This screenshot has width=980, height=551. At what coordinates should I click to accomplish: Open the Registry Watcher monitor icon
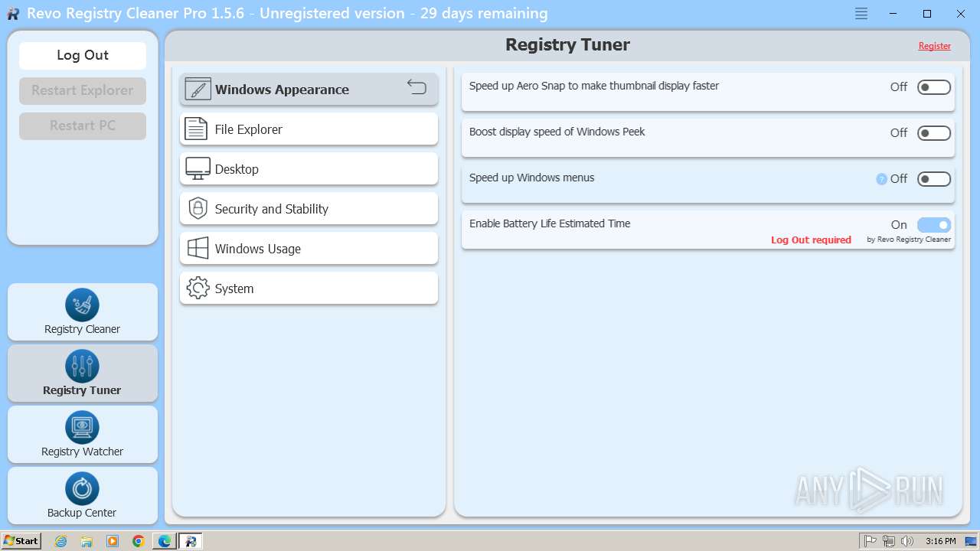click(x=82, y=427)
